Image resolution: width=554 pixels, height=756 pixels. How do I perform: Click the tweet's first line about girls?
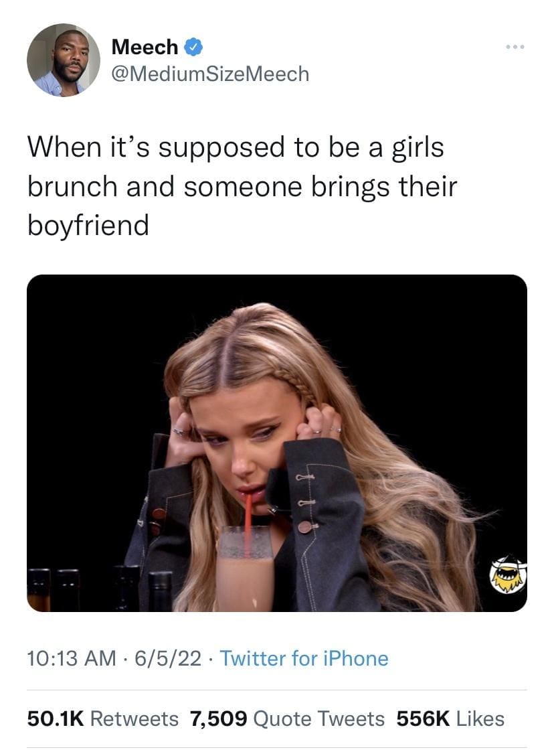pyautogui.click(x=236, y=147)
